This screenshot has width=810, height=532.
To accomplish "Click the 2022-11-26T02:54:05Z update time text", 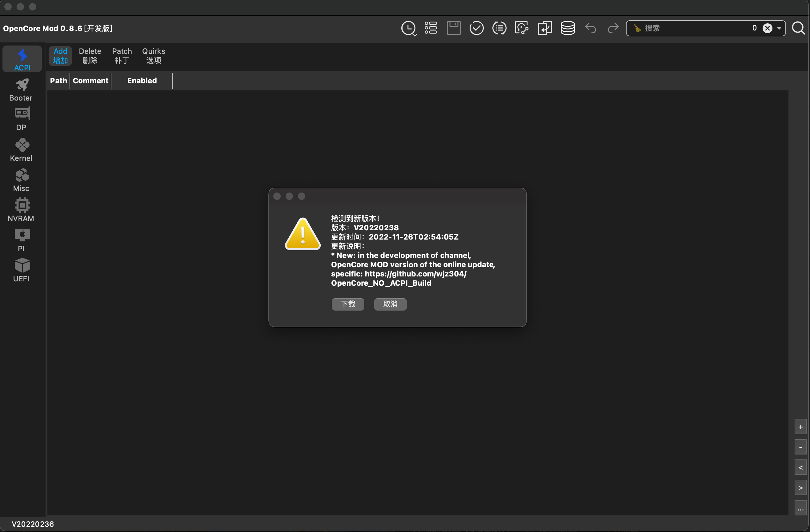I will (x=414, y=237).
